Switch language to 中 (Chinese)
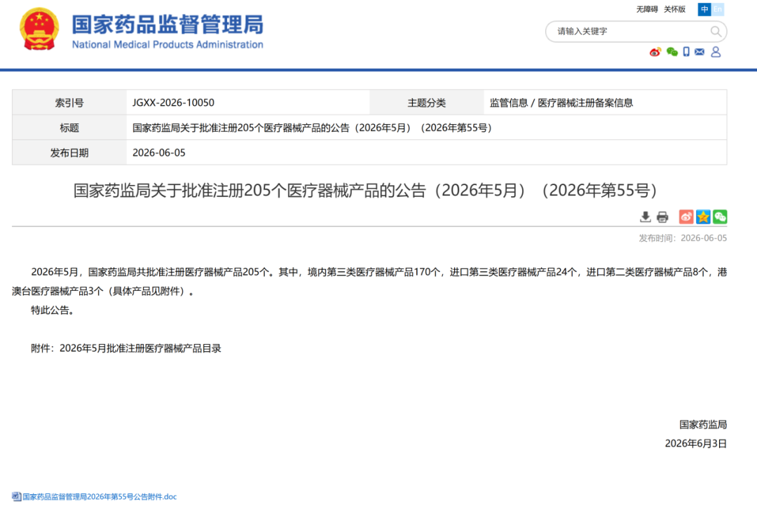This screenshot has height=532, width=757. [704, 9]
